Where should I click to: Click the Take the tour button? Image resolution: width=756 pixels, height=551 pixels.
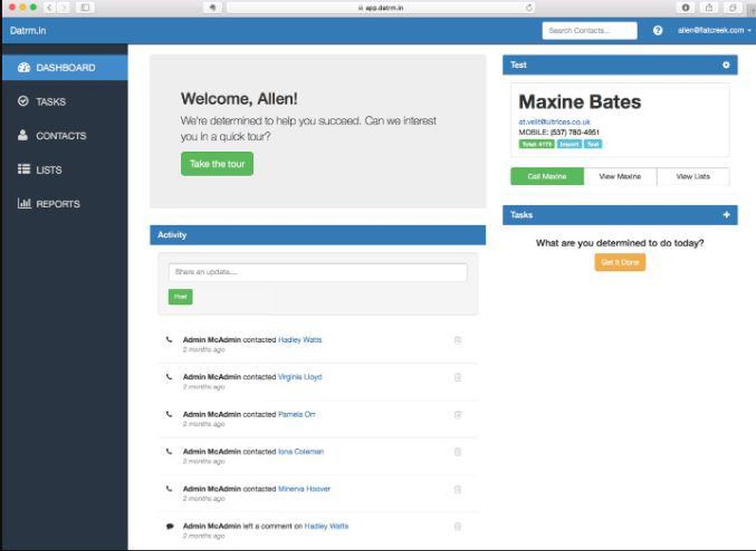(217, 164)
